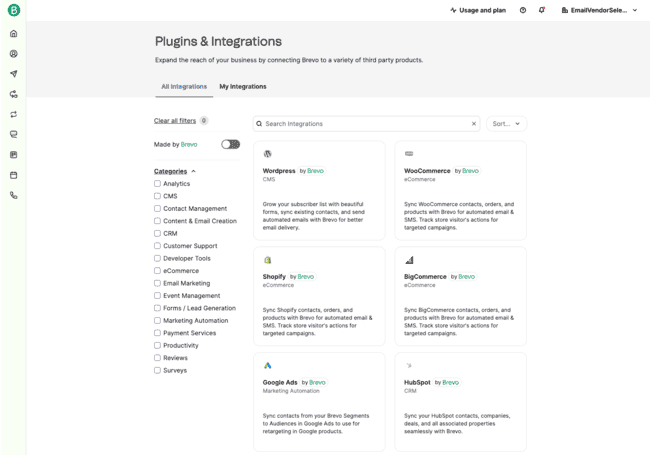Open the Sort dropdown

coord(506,124)
